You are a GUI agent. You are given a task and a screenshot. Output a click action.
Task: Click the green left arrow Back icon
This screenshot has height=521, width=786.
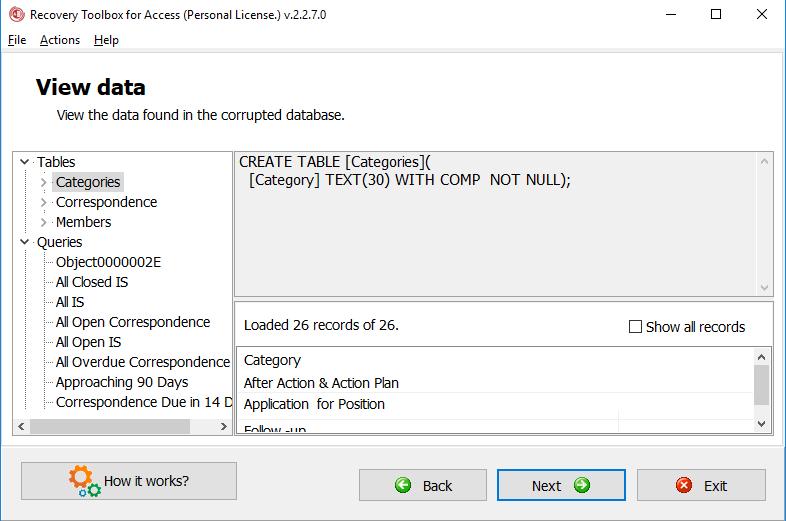(403, 485)
